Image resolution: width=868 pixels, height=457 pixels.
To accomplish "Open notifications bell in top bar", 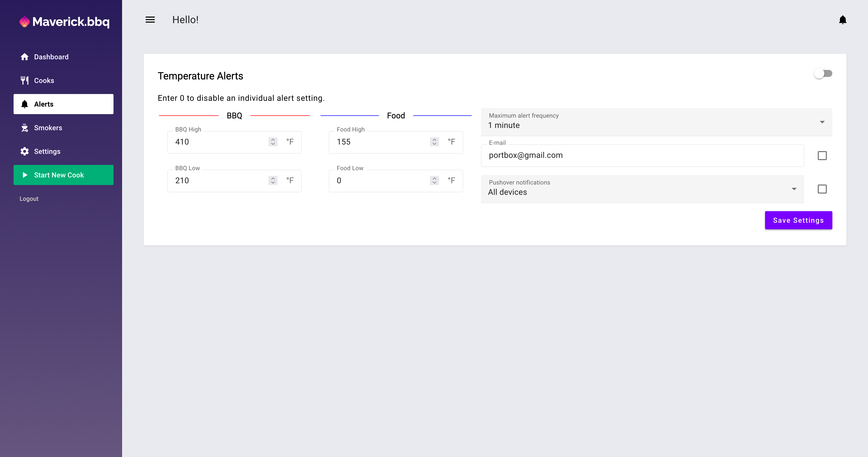I will [842, 20].
